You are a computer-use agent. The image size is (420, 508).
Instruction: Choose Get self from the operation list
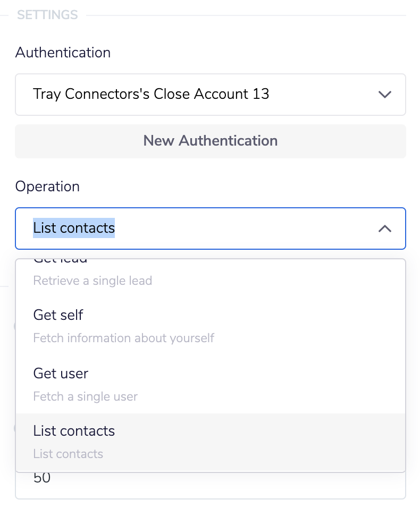58,315
